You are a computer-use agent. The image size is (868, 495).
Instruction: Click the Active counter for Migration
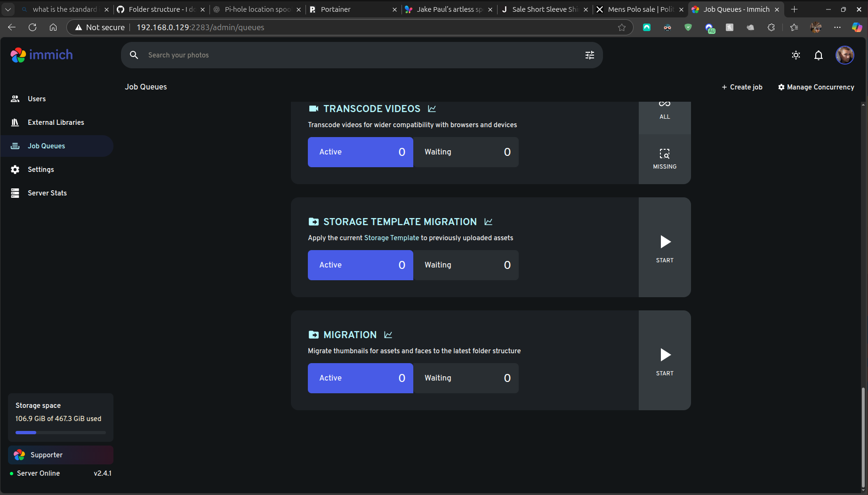(360, 378)
